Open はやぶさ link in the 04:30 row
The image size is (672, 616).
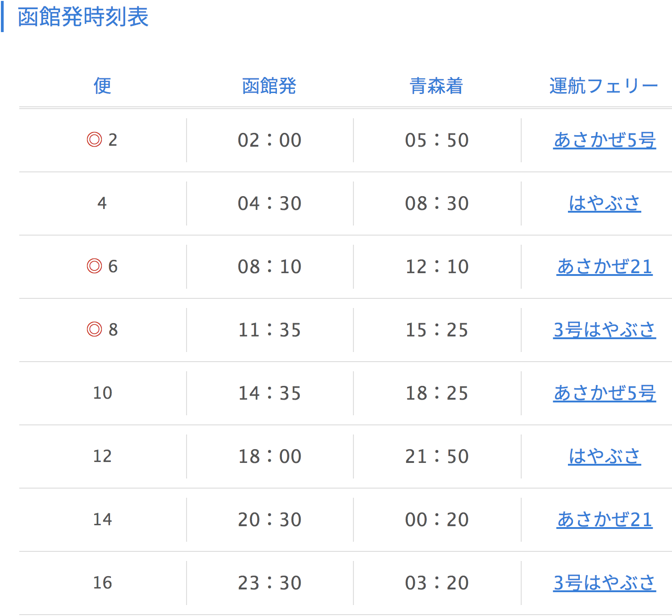click(x=605, y=203)
